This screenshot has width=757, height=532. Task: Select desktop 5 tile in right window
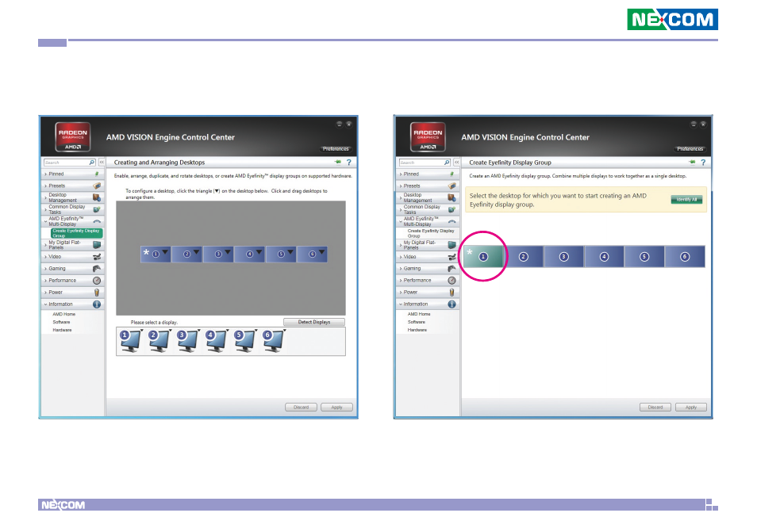[644, 257]
